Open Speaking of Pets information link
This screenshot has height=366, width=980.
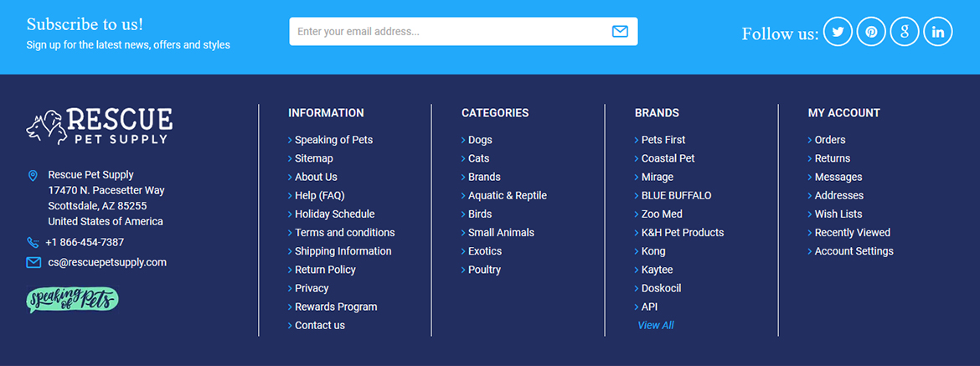pos(333,140)
